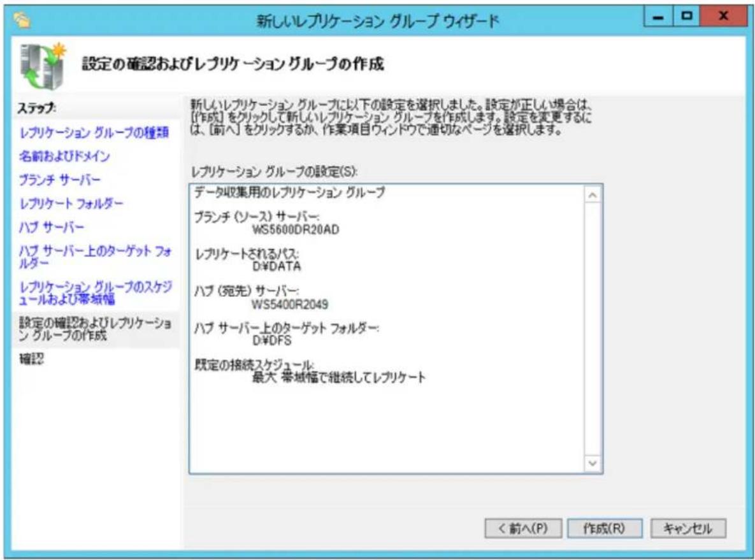Open the レプリケート フォルダー step
This screenshot has height=560, width=755.
(x=71, y=203)
